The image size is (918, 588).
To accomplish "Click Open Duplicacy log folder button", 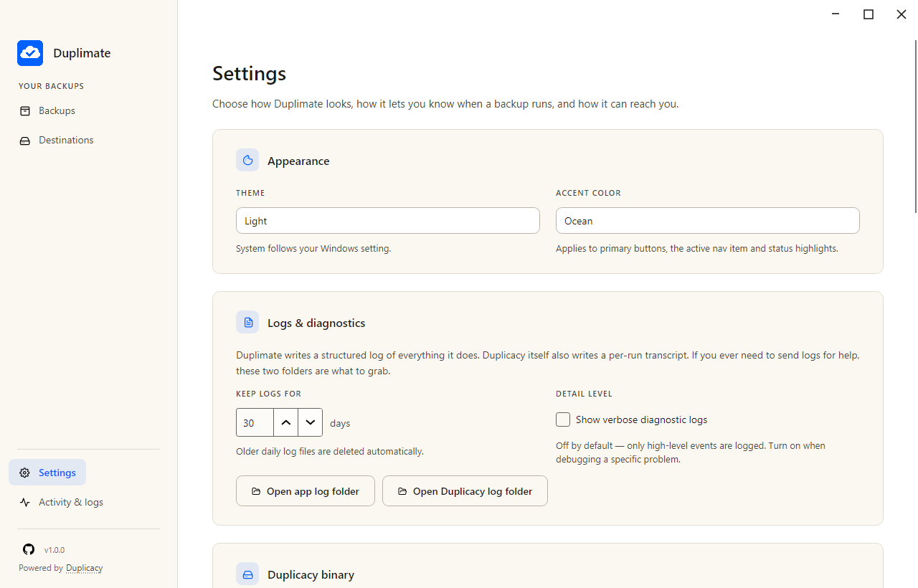I will pyautogui.click(x=465, y=491).
